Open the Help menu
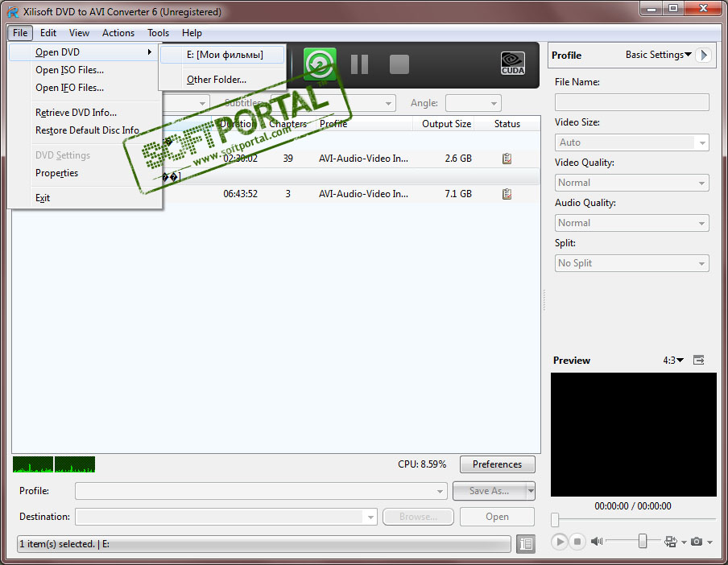Screen dimensions: 728x565 point(192,33)
